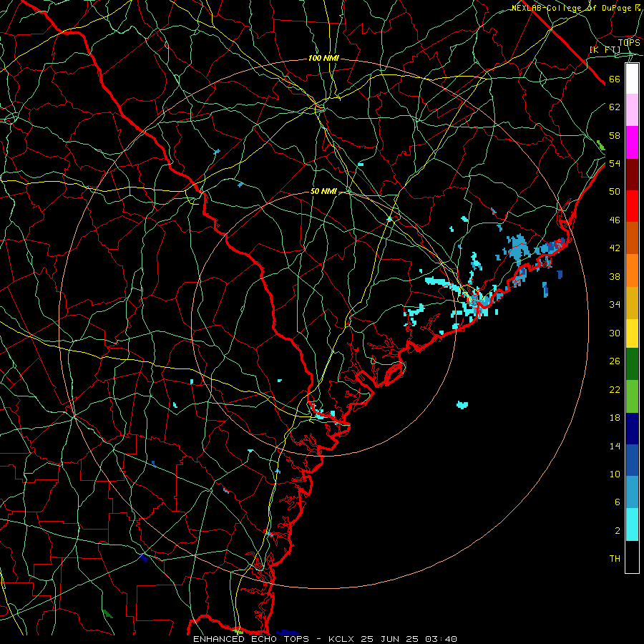Select the bright red legend swatch

tap(632, 206)
